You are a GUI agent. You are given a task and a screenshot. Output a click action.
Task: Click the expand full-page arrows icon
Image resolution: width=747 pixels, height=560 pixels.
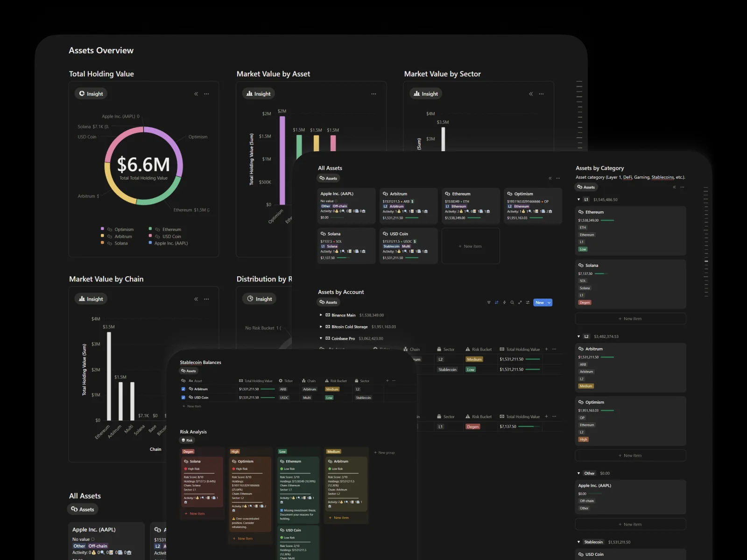520,302
